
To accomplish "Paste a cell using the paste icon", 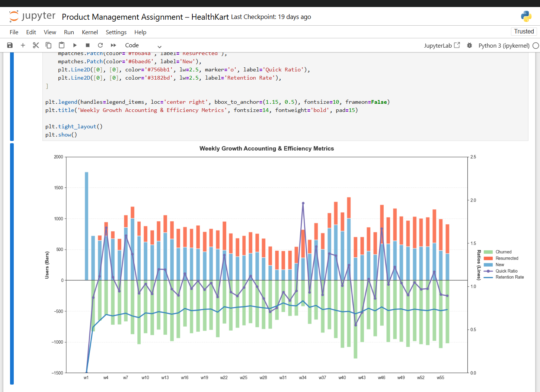I will click(61, 45).
